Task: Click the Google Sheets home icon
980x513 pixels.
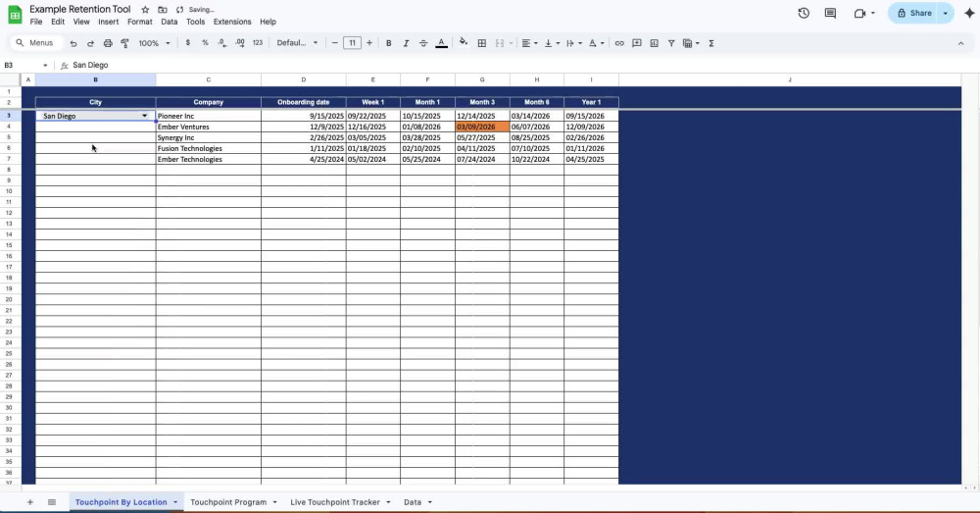Action: point(15,14)
